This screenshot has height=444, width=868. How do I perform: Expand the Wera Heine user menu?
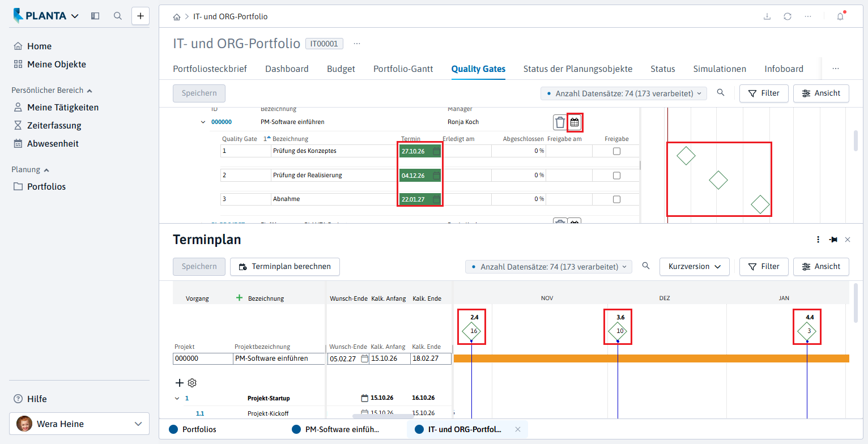(x=79, y=424)
